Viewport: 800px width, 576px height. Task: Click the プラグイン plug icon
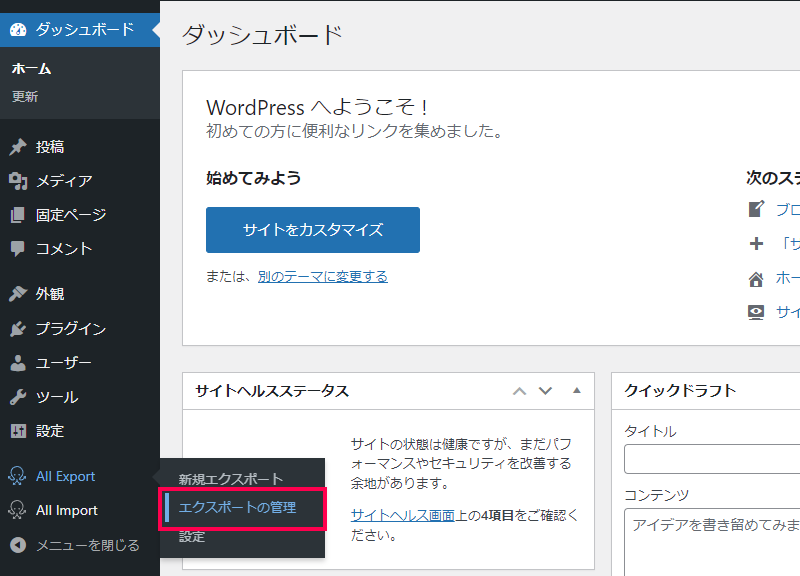18,329
